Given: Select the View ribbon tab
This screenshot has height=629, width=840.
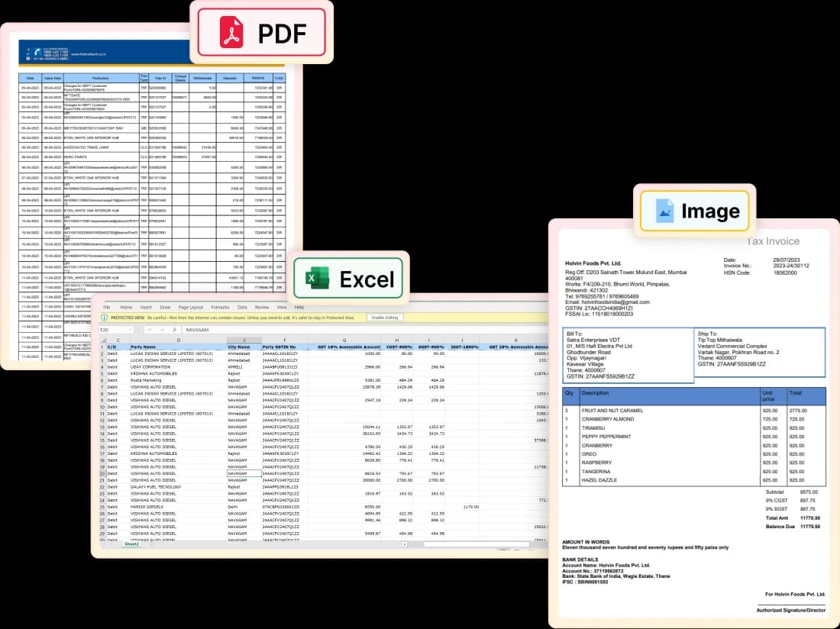Looking at the screenshot, I should pyautogui.click(x=282, y=308).
